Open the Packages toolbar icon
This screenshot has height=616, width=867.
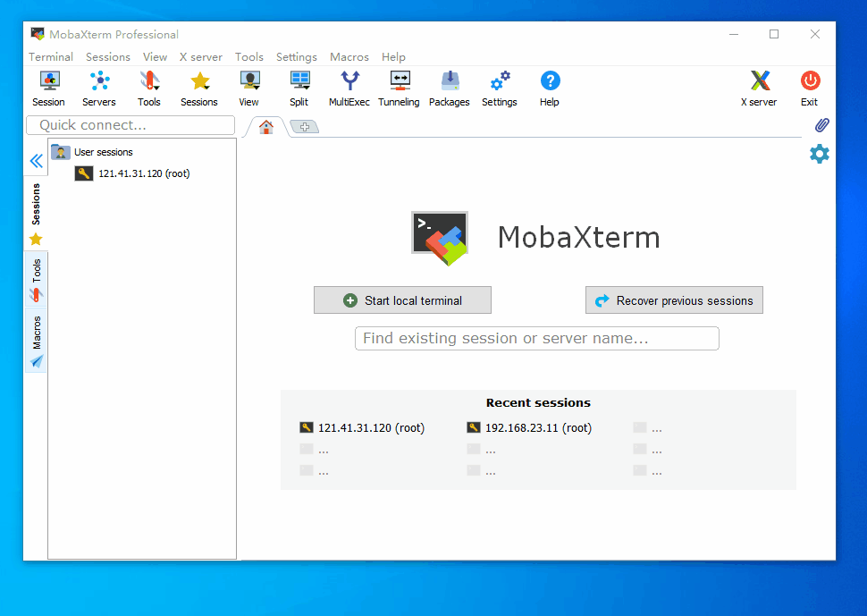pyautogui.click(x=449, y=89)
